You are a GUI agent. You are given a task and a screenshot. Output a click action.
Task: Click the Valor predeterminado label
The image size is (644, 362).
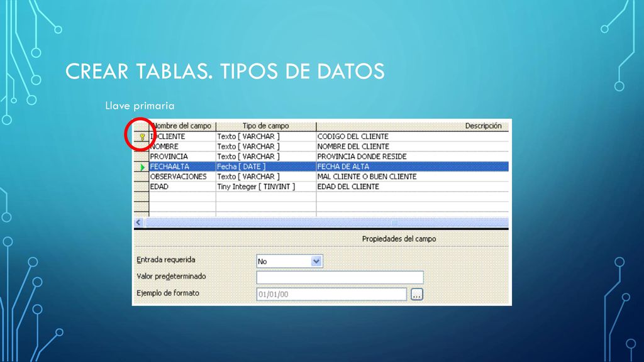[171, 277]
